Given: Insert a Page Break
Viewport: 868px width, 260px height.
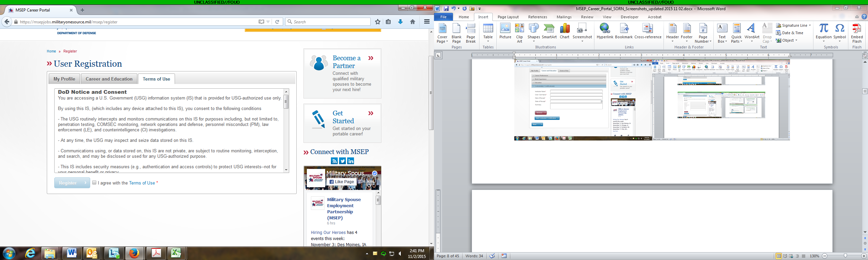Looking at the screenshot, I should pyautogui.click(x=471, y=33).
